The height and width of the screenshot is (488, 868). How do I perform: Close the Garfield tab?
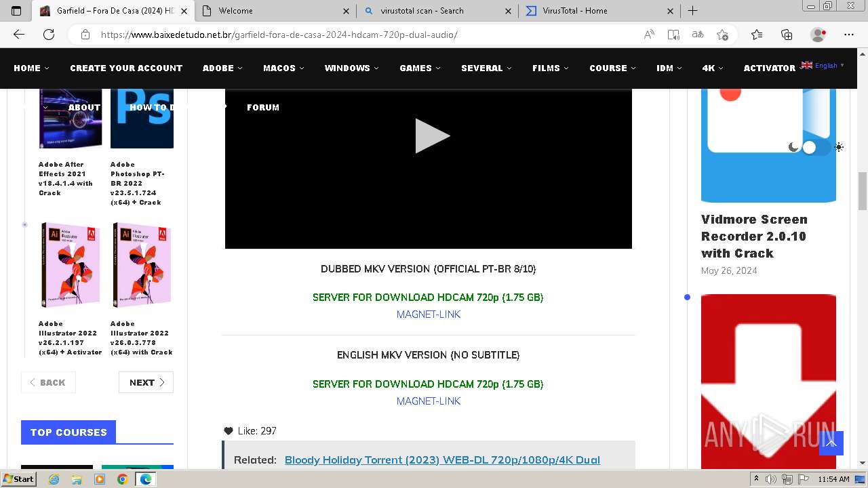(x=184, y=11)
